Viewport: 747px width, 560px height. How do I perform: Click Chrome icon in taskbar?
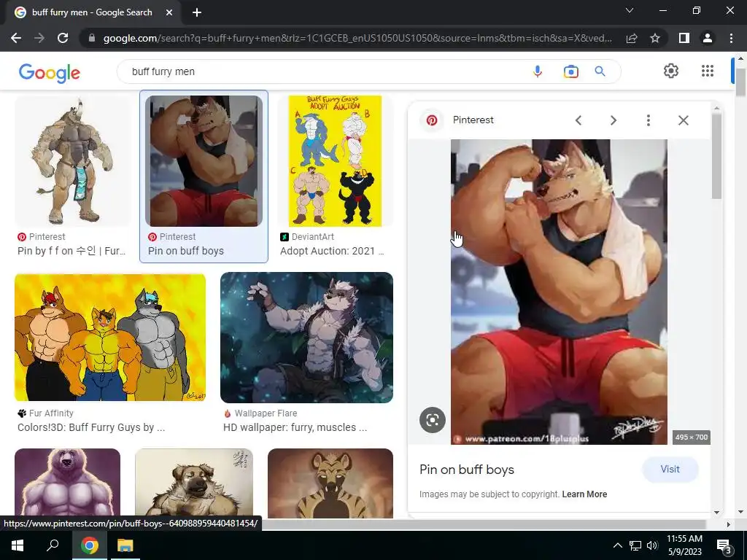pyautogui.click(x=89, y=545)
